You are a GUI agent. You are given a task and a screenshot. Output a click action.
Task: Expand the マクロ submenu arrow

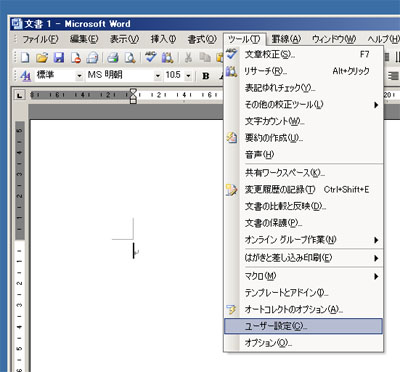[x=376, y=276]
